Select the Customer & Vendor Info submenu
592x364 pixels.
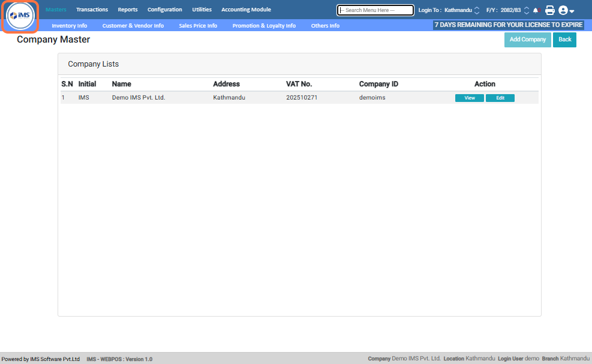pyautogui.click(x=133, y=26)
